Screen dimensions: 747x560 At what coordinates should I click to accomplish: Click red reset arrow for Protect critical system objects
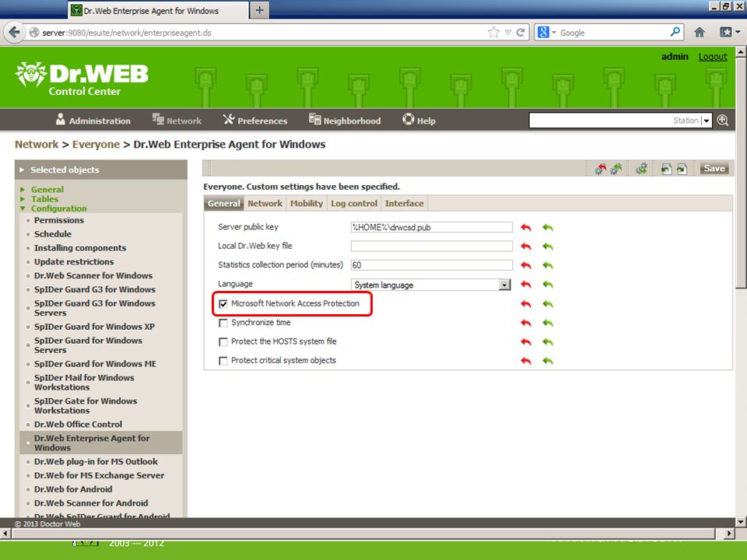click(526, 361)
